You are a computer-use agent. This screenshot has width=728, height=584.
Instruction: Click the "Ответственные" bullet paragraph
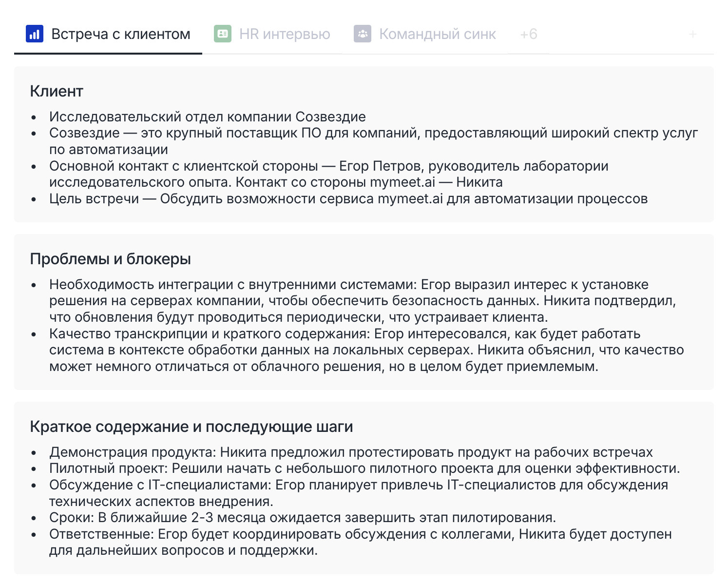pos(360,542)
